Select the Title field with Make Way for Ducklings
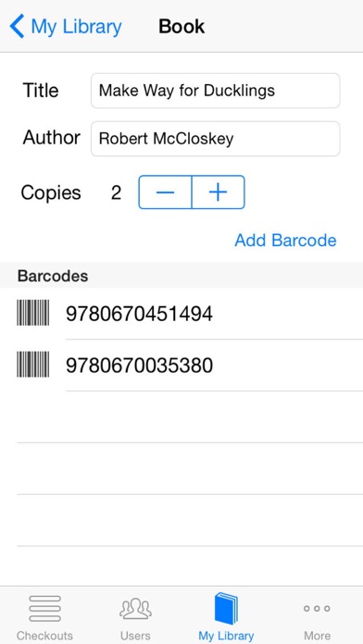This screenshot has height=644, width=363. [216, 91]
